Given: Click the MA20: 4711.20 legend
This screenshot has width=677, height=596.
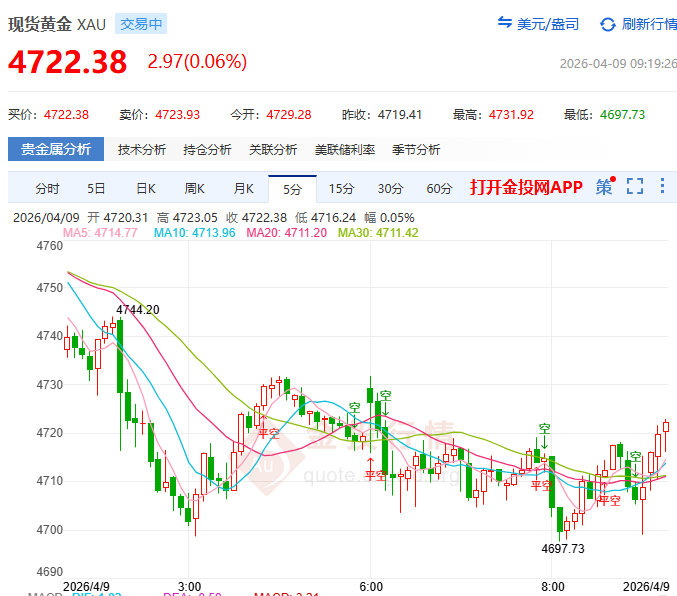Looking at the screenshot, I should [287, 233].
